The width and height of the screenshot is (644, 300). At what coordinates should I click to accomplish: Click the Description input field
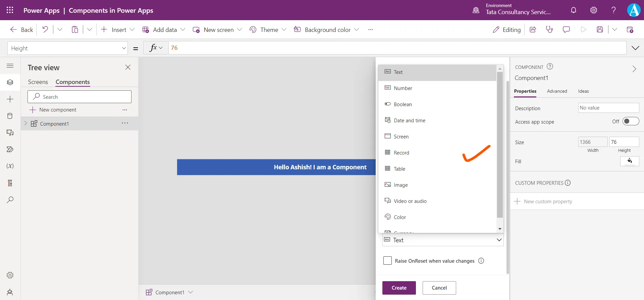(608, 108)
